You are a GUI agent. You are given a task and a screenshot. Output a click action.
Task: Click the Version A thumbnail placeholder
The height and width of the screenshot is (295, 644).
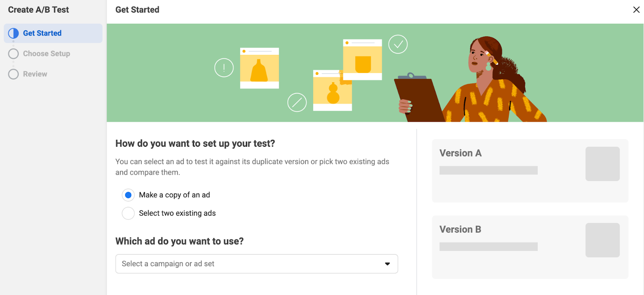(x=602, y=164)
